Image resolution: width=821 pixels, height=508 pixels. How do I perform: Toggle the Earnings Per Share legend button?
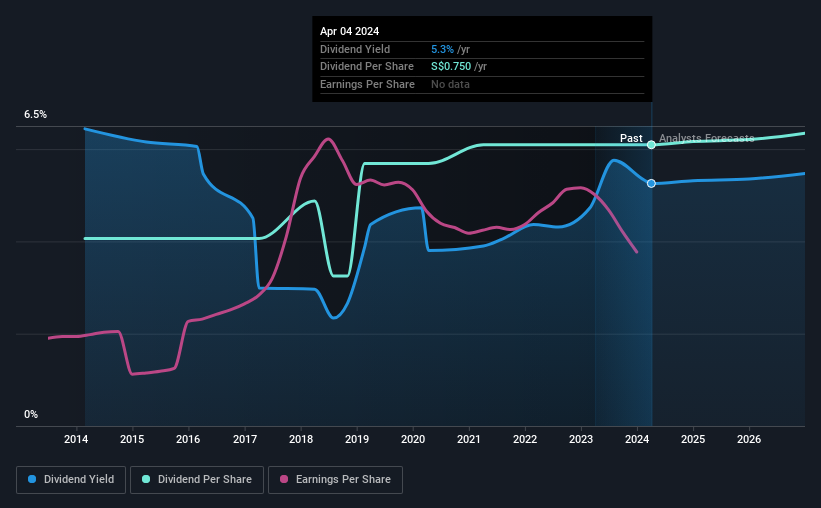pyautogui.click(x=335, y=480)
